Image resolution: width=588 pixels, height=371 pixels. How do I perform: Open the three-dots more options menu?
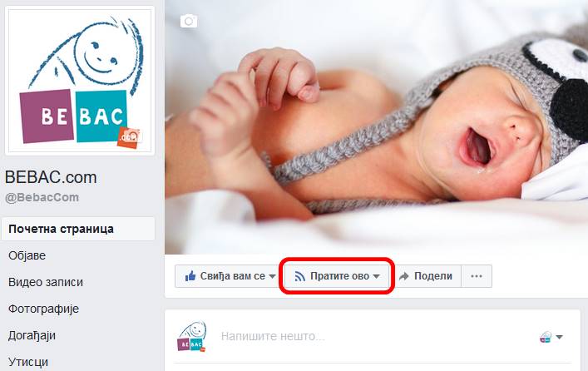coord(477,276)
